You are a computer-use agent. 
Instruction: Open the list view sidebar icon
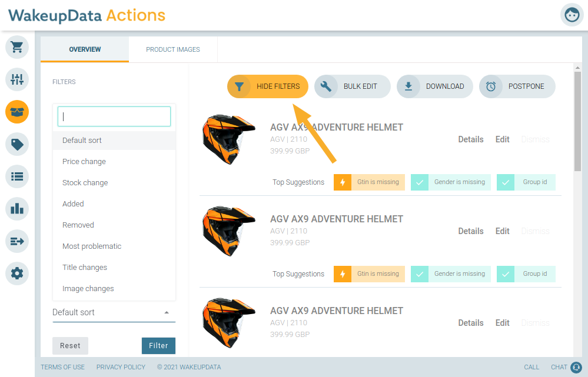[x=17, y=176]
